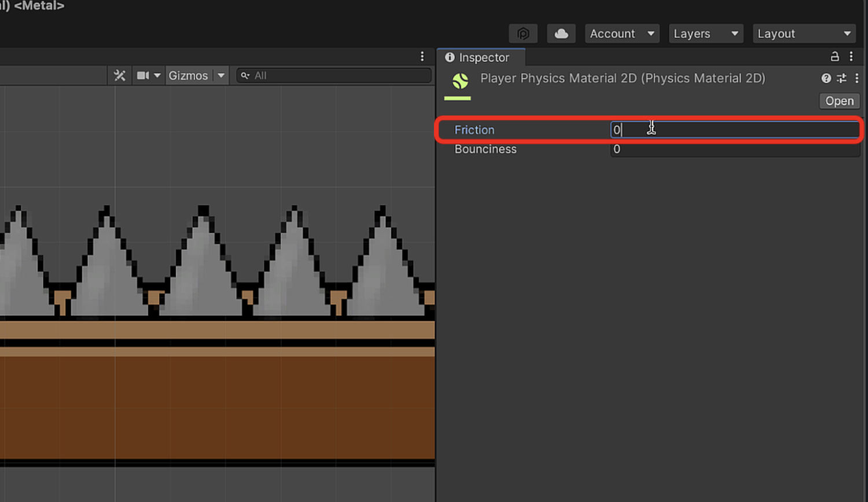The image size is (868, 502).
Task: Click the Bounciness value field
Action: coord(735,149)
